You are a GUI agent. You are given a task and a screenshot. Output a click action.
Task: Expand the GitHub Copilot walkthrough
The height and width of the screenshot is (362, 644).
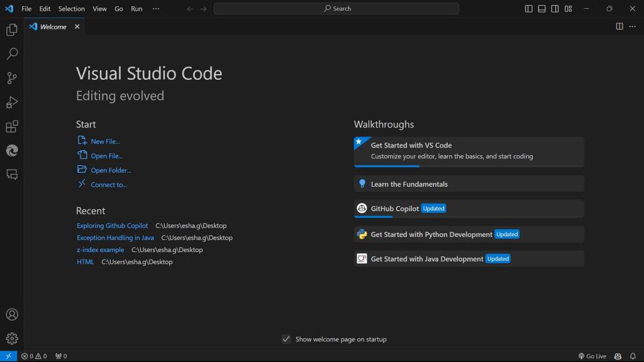click(x=468, y=208)
